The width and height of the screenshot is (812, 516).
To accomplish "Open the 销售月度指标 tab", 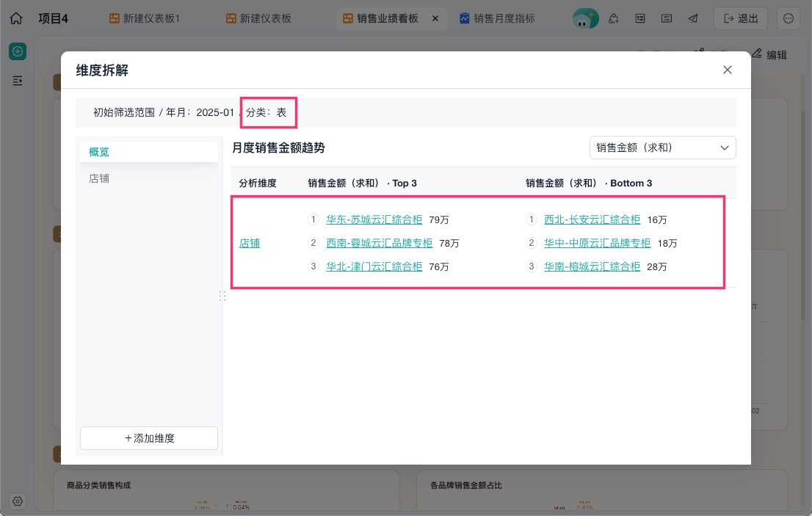I will [x=497, y=18].
